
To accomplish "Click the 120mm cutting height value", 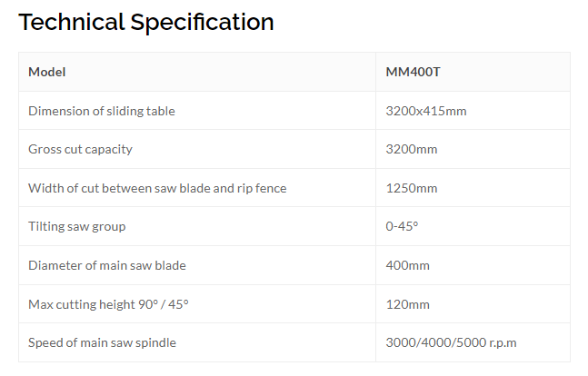I will (408, 304).
